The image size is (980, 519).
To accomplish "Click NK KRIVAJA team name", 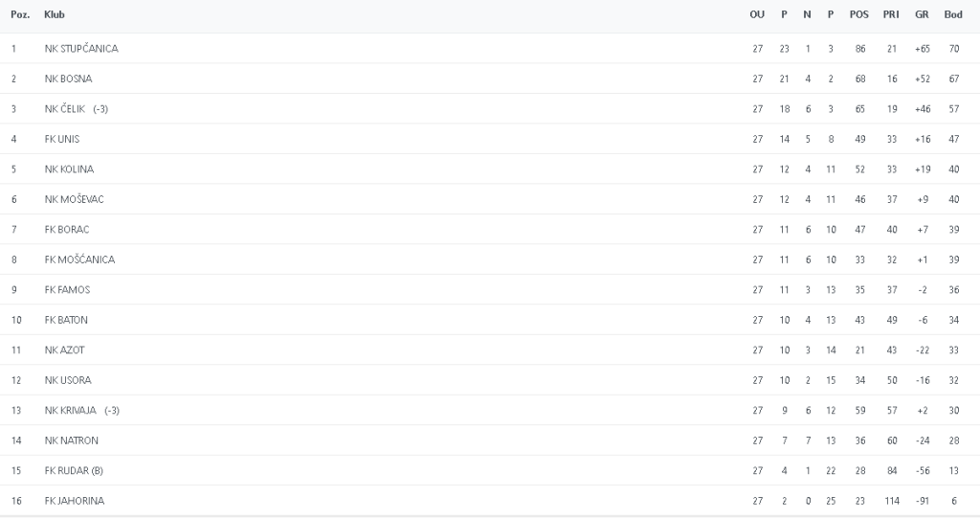I will tap(70, 411).
